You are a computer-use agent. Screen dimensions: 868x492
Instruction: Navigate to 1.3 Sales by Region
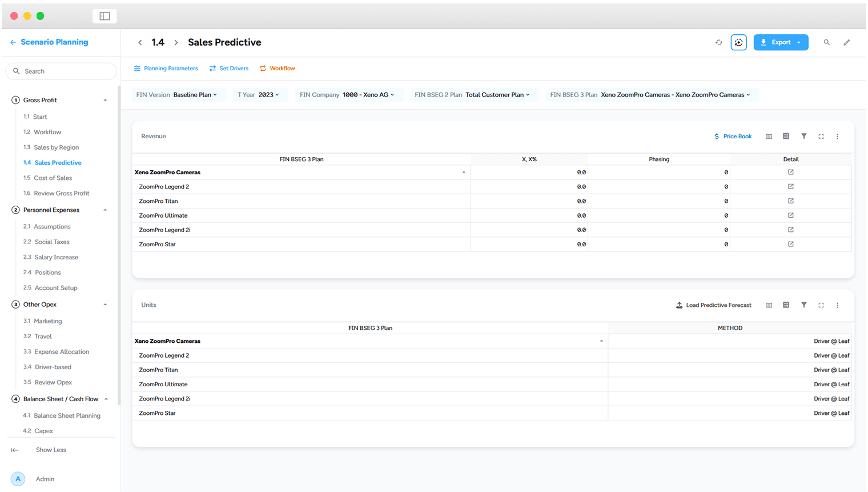click(x=51, y=147)
